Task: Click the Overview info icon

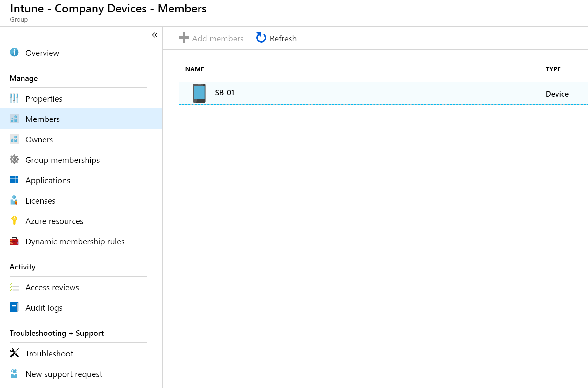Action: point(14,52)
